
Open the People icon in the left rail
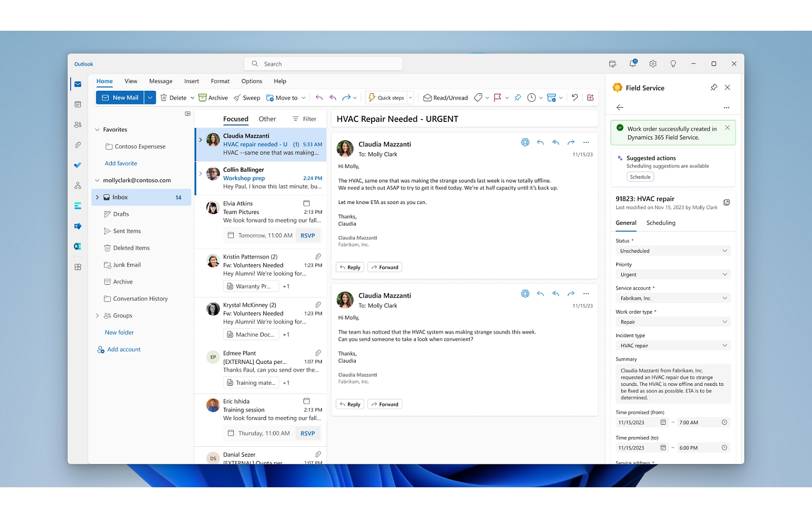coord(78,125)
